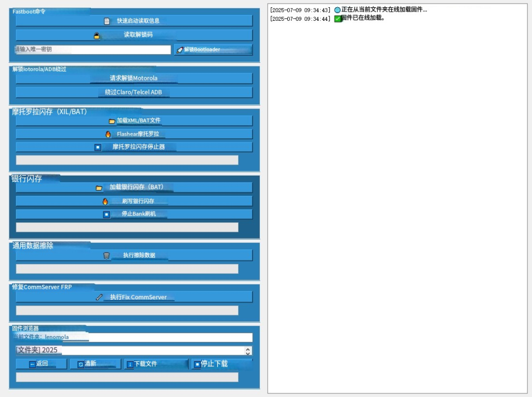Click the stop icon on 停止Bank刷机
532x397 pixels.
[107, 215]
